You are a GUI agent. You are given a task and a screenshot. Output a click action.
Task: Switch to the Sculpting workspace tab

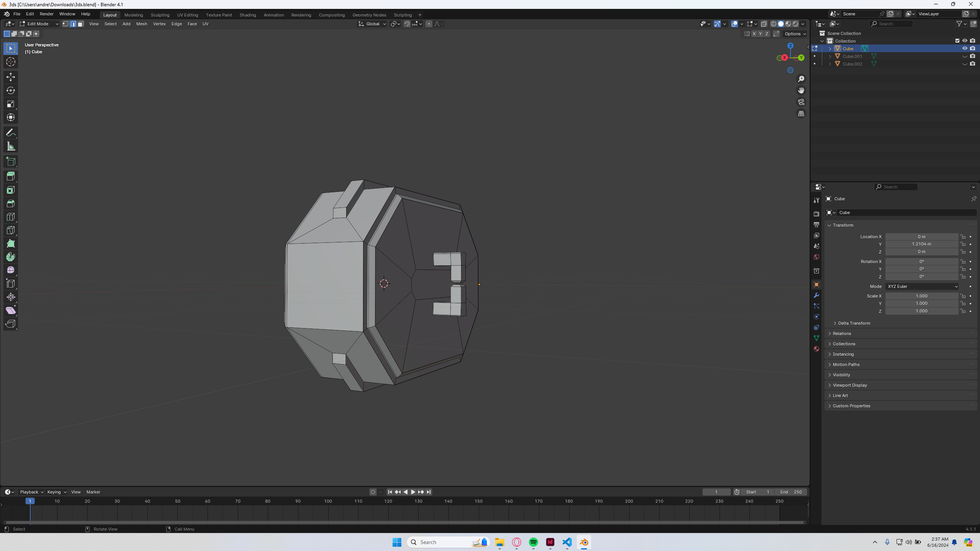pyautogui.click(x=160, y=15)
